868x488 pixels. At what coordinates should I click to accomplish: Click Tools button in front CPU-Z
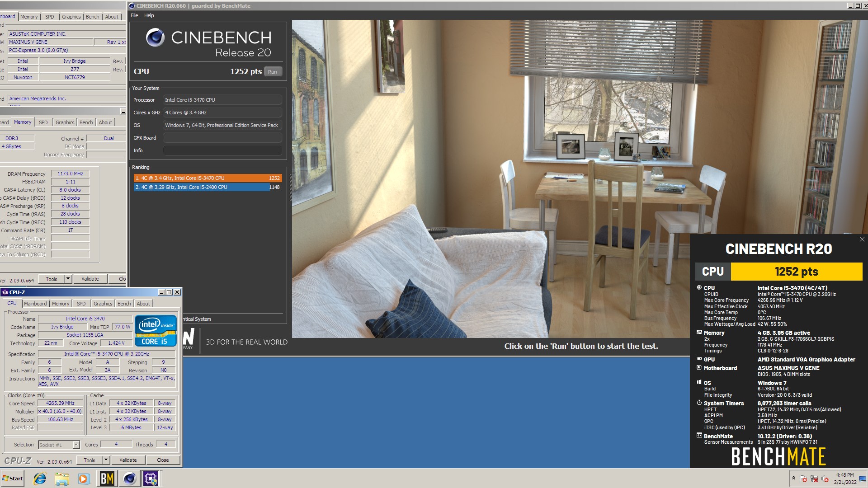pos(90,460)
